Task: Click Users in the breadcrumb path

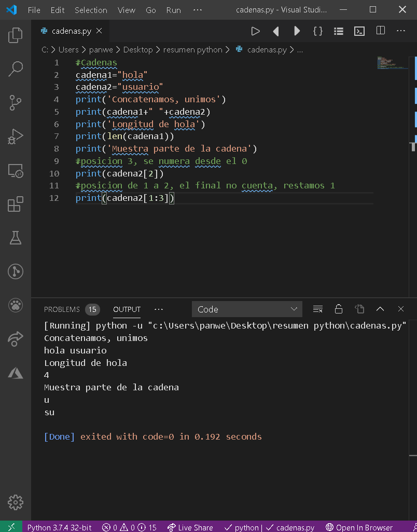Action: 68,49
